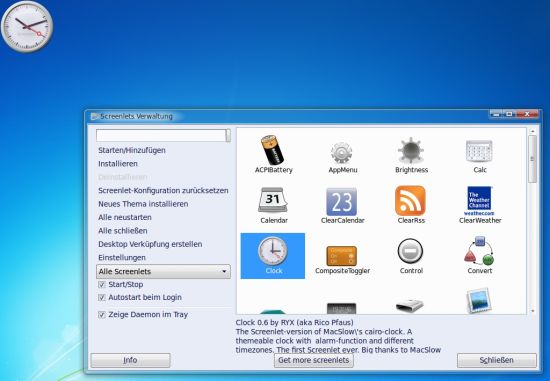Maximize the Screenlets Verwaltung window
Viewport: 550px width, 381px height.
click(509, 114)
